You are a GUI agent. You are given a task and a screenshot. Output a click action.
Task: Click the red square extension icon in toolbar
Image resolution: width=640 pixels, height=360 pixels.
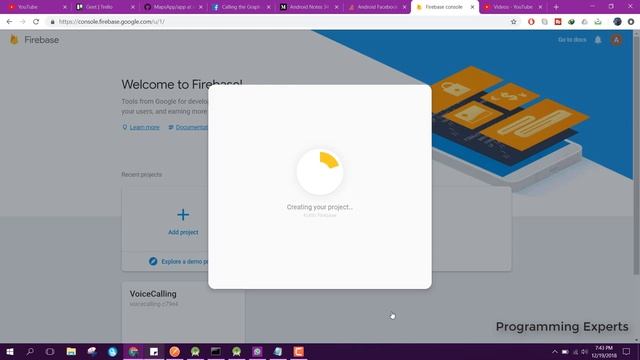click(x=558, y=22)
